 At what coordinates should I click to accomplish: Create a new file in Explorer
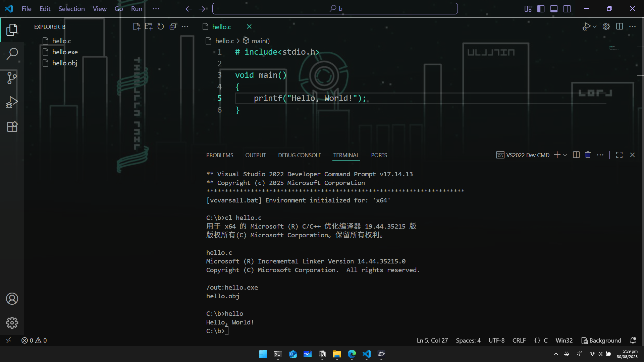(x=137, y=27)
